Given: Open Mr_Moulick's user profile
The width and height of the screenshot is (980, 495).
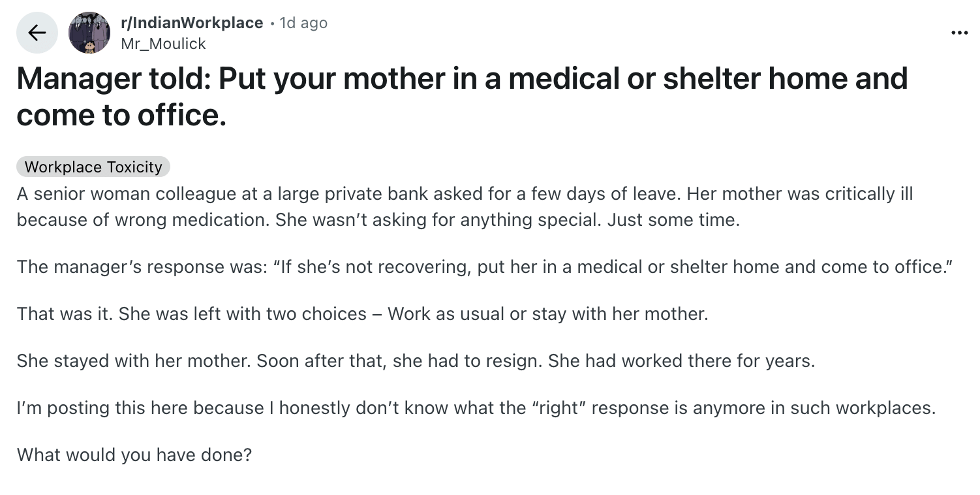Looking at the screenshot, I should click(163, 44).
